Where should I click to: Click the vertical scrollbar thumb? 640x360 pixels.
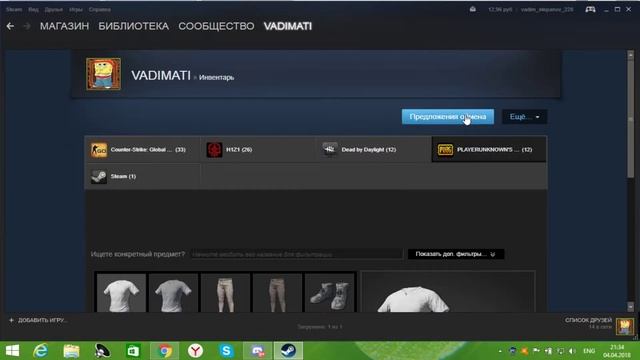631,118
